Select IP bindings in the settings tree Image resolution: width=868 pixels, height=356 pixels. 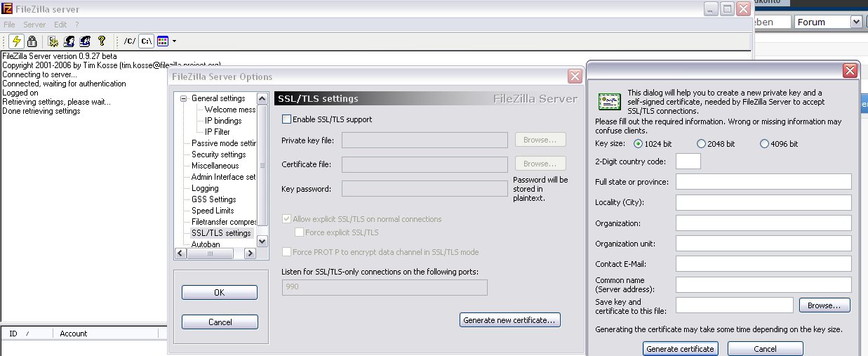[223, 121]
